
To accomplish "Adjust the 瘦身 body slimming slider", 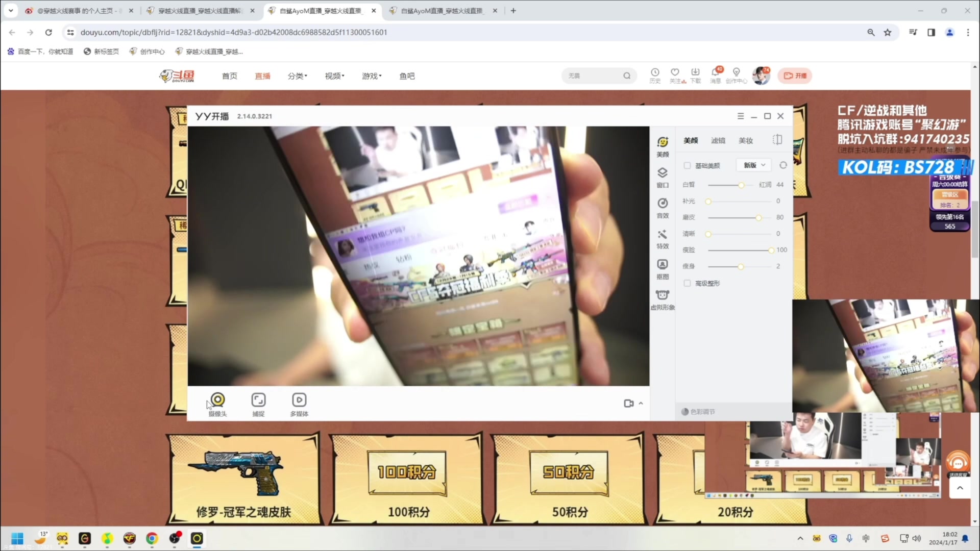I will tap(741, 266).
